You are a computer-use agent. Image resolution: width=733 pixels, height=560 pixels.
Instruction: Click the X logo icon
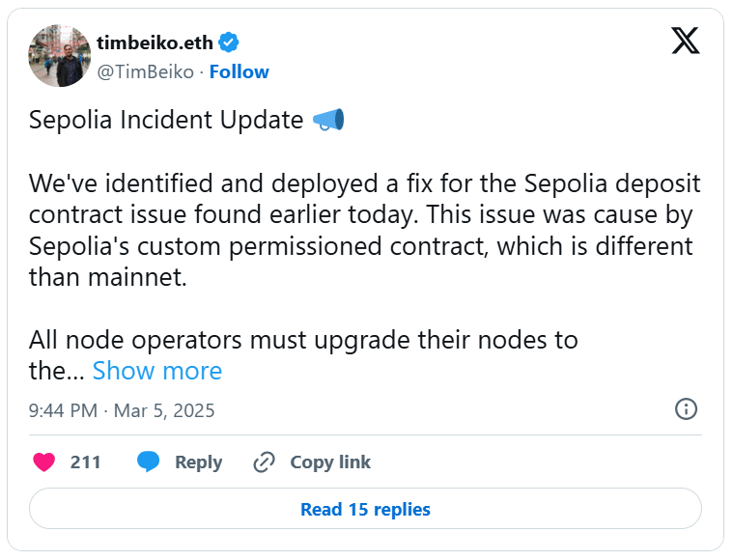click(x=685, y=42)
